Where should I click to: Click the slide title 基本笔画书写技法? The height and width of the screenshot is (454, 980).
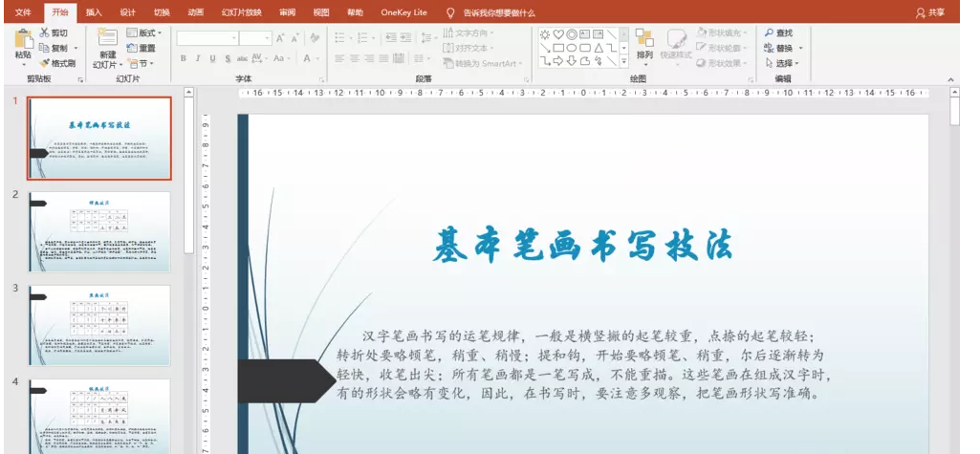tap(582, 245)
